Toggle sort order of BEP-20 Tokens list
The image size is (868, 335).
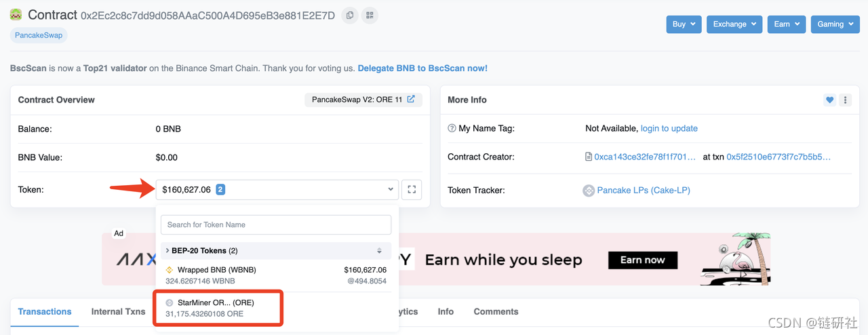tap(380, 251)
